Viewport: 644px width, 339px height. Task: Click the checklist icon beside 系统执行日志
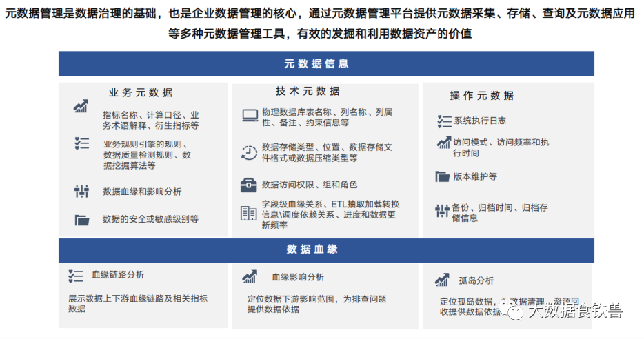pos(445,121)
